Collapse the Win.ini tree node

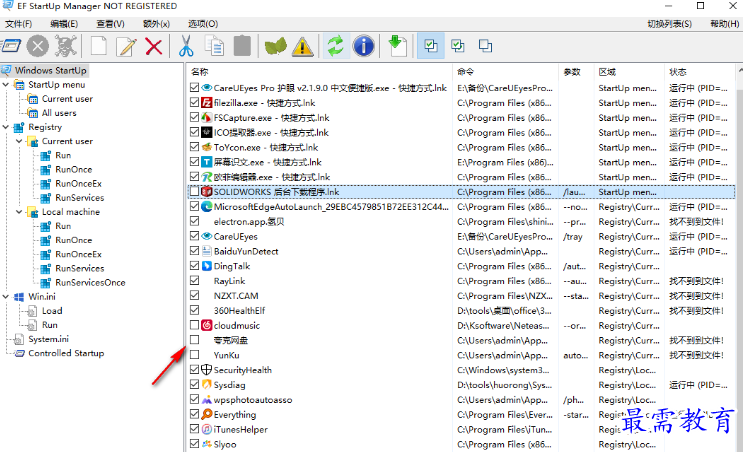(6, 297)
